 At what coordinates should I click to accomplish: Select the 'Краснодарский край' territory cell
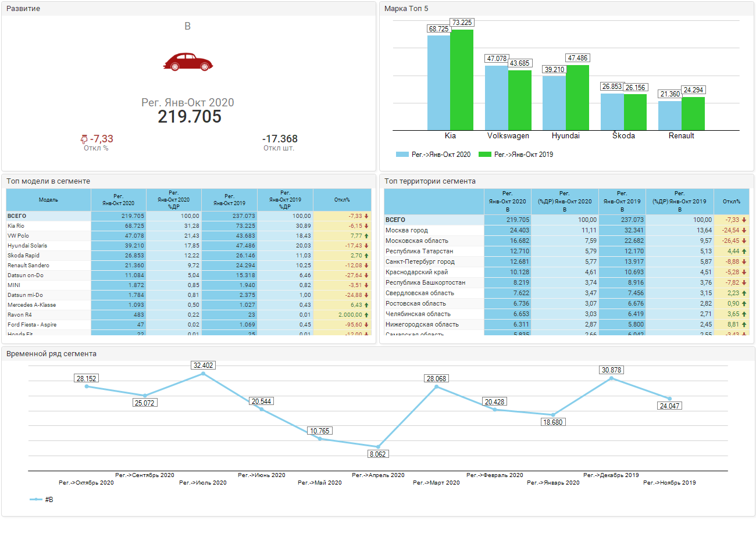434,272
